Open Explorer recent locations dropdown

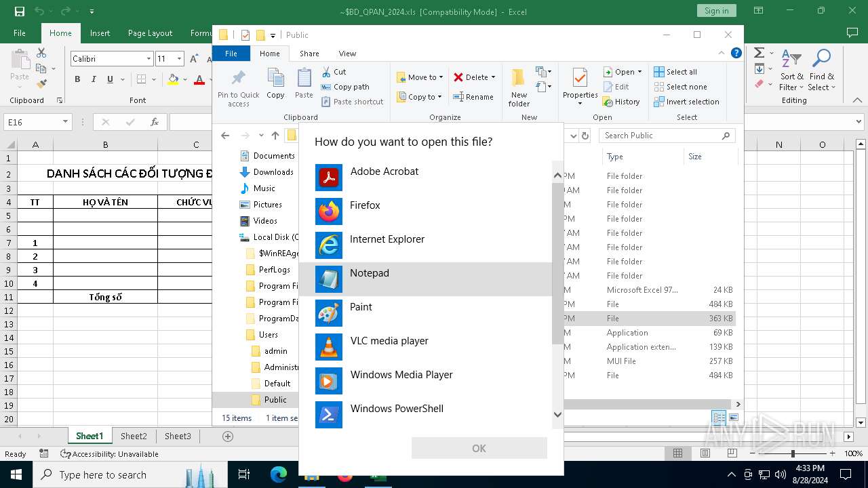261,136
